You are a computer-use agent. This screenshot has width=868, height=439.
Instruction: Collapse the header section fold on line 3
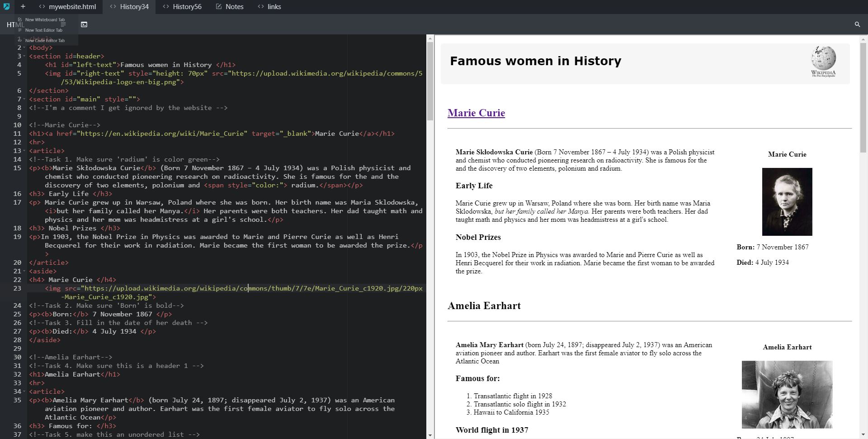(24, 56)
